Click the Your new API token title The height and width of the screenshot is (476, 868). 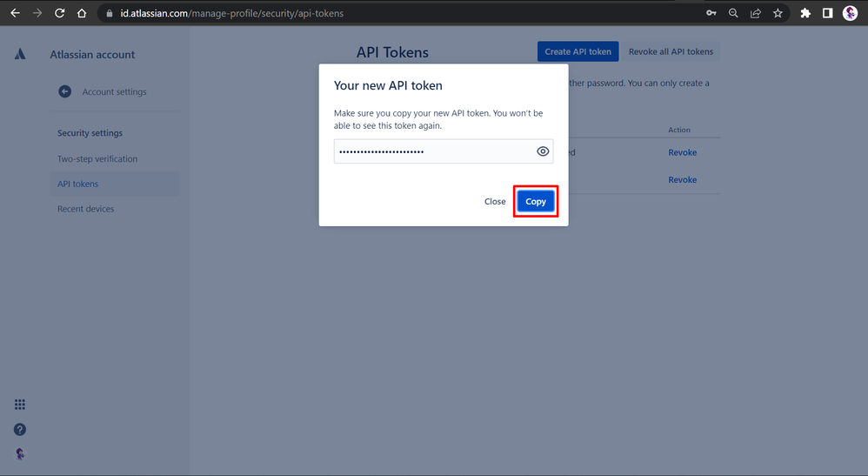click(388, 85)
